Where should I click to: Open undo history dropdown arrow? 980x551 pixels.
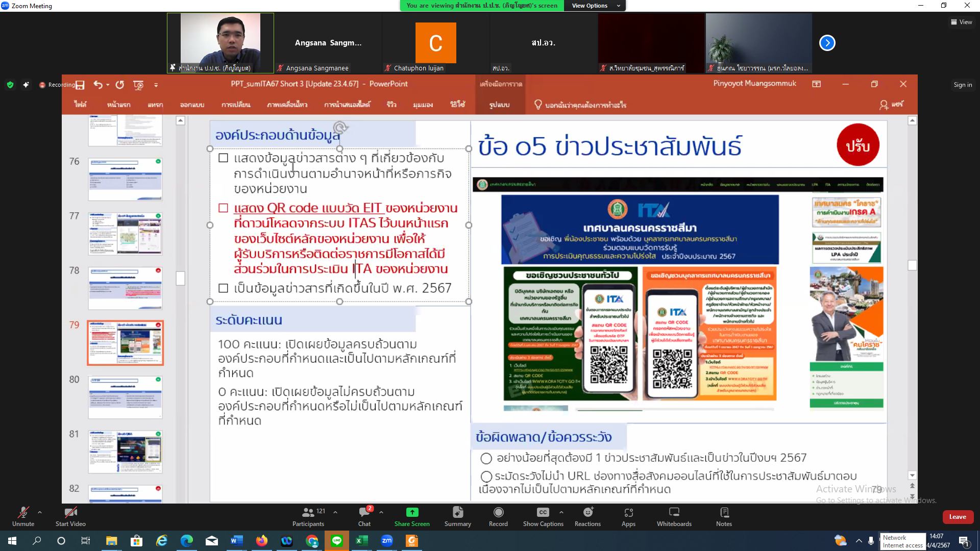coord(108,85)
